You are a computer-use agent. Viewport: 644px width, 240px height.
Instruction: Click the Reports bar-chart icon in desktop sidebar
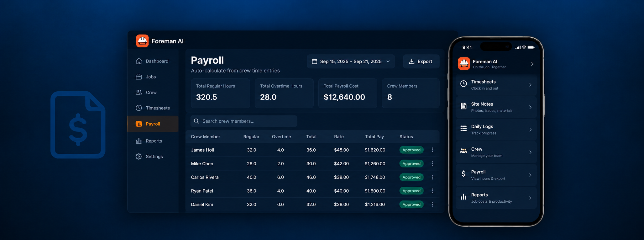tap(139, 141)
